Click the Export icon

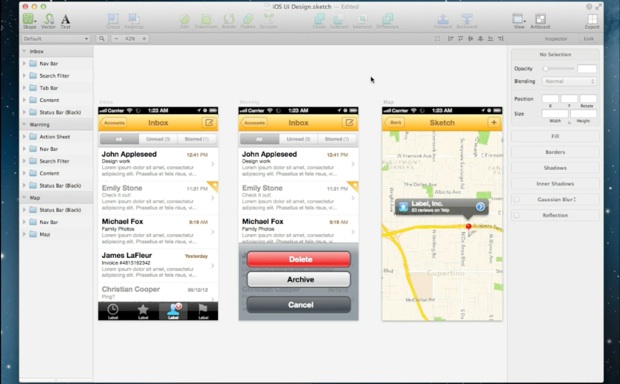(592, 21)
